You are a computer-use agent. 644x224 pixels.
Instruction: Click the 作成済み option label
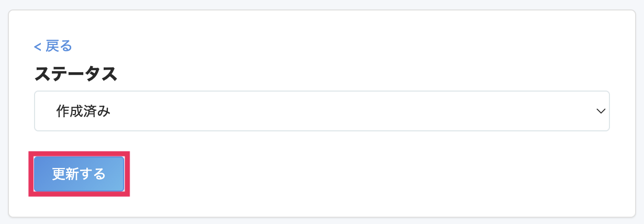pyautogui.click(x=83, y=111)
